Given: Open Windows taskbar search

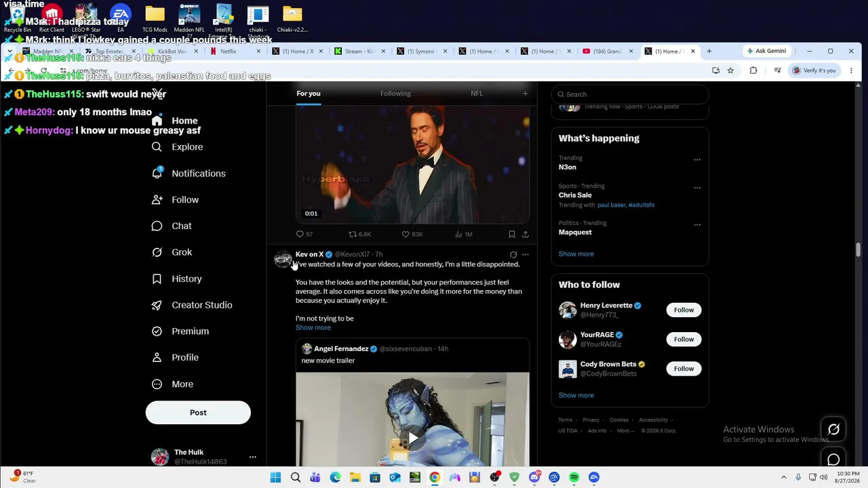Looking at the screenshot, I should [x=296, y=478].
